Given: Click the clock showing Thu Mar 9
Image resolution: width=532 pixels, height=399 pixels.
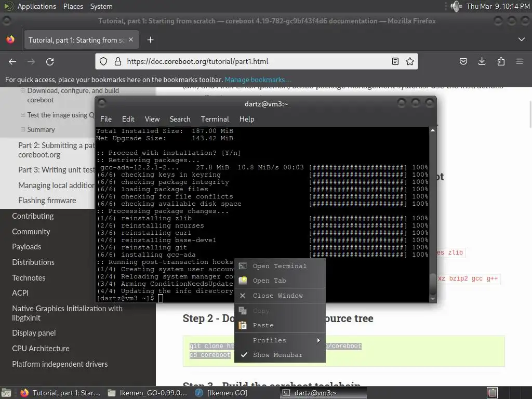Looking at the screenshot, I should point(498,6).
